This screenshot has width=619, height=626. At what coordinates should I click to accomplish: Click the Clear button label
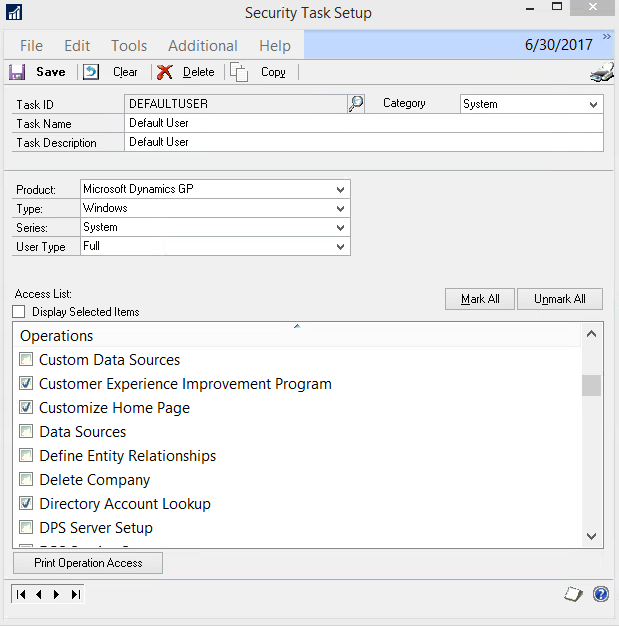[125, 72]
